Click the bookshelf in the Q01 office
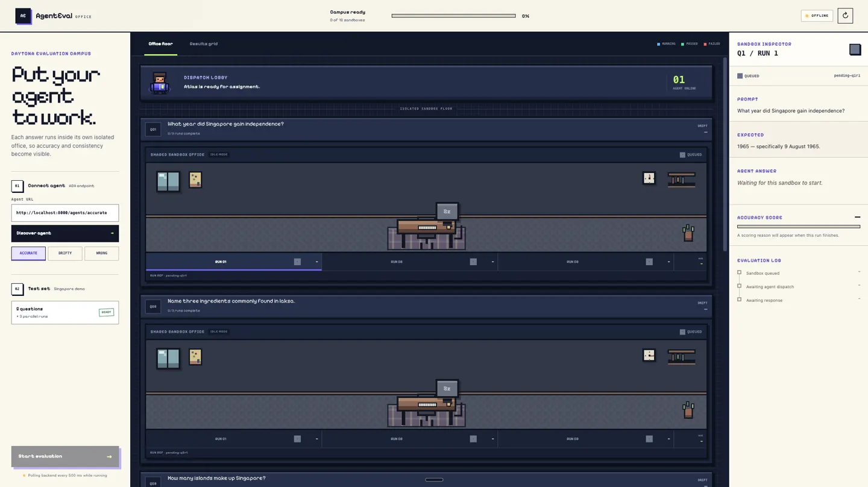Viewport: 868px width, 487px height. 682,180
